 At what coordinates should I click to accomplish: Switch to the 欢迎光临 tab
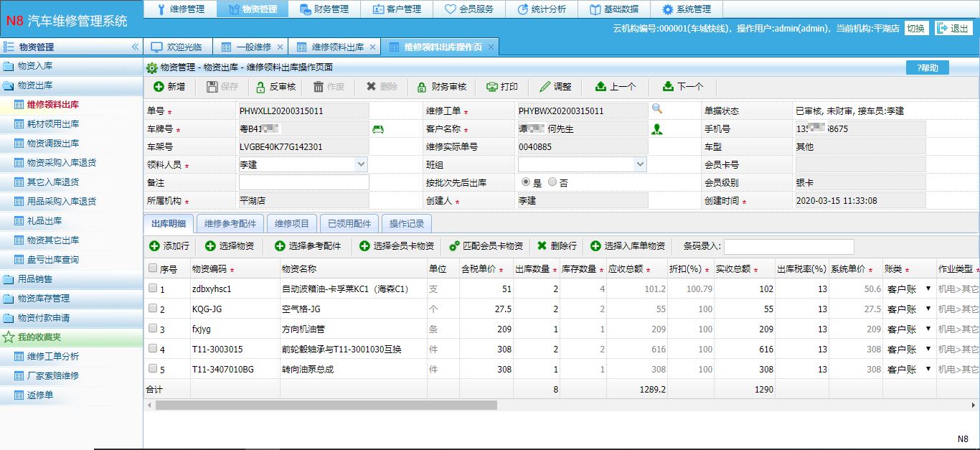tap(177, 47)
